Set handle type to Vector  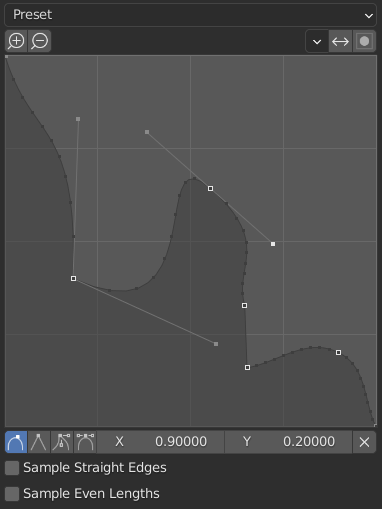39,442
